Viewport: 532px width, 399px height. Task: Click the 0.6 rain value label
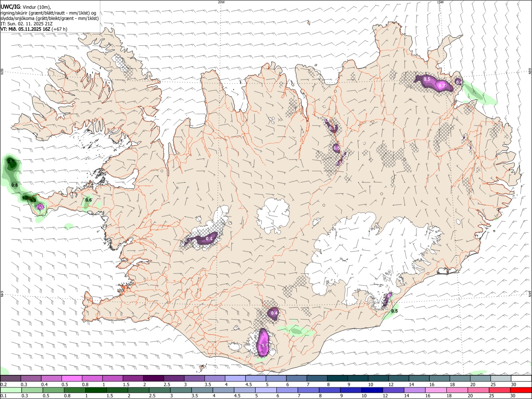click(x=89, y=200)
